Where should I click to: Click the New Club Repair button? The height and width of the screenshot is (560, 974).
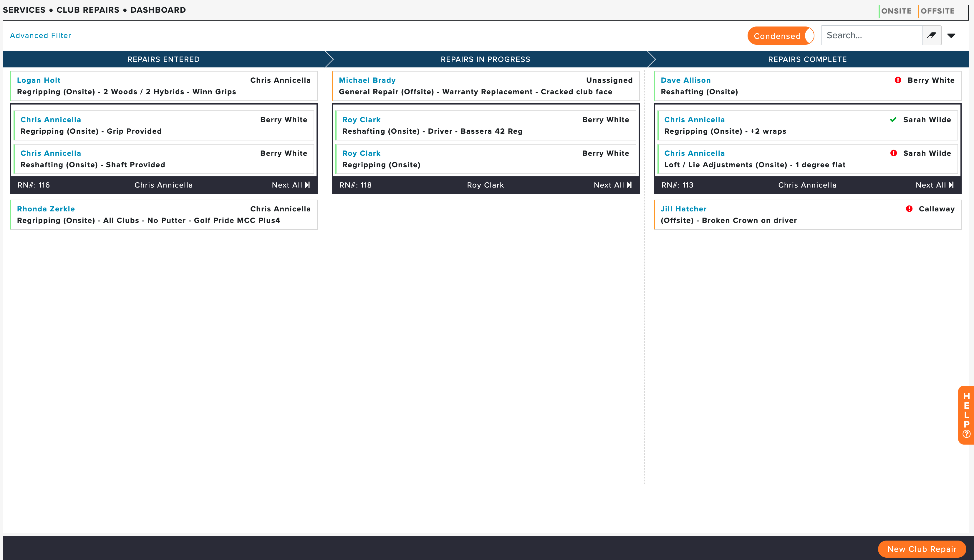pos(922,549)
